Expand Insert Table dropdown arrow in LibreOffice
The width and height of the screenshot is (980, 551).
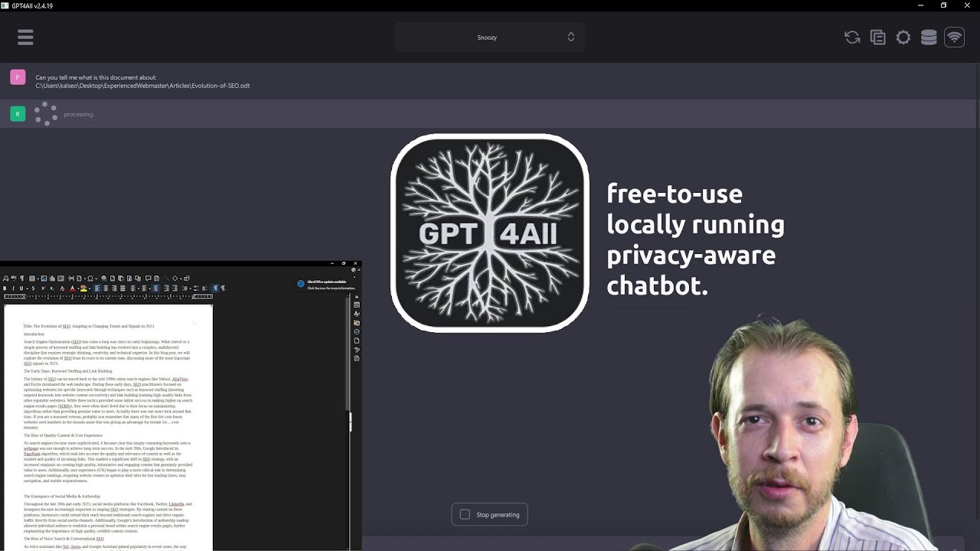coord(38,279)
